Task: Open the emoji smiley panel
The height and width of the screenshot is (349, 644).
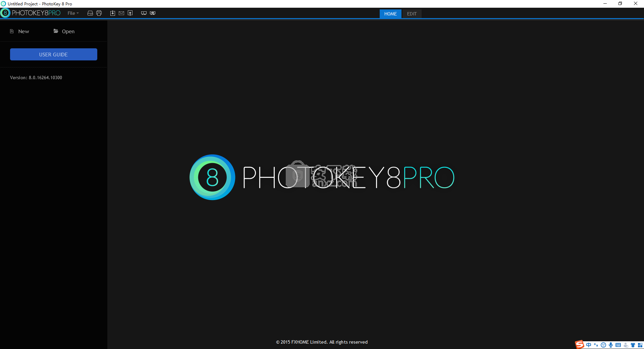Action: tap(603, 345)
